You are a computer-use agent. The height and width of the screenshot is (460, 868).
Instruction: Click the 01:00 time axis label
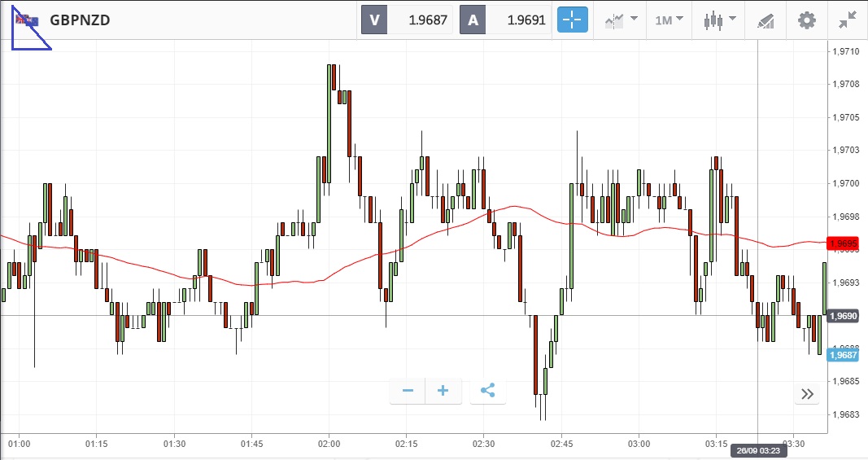[x=20, y=445]
